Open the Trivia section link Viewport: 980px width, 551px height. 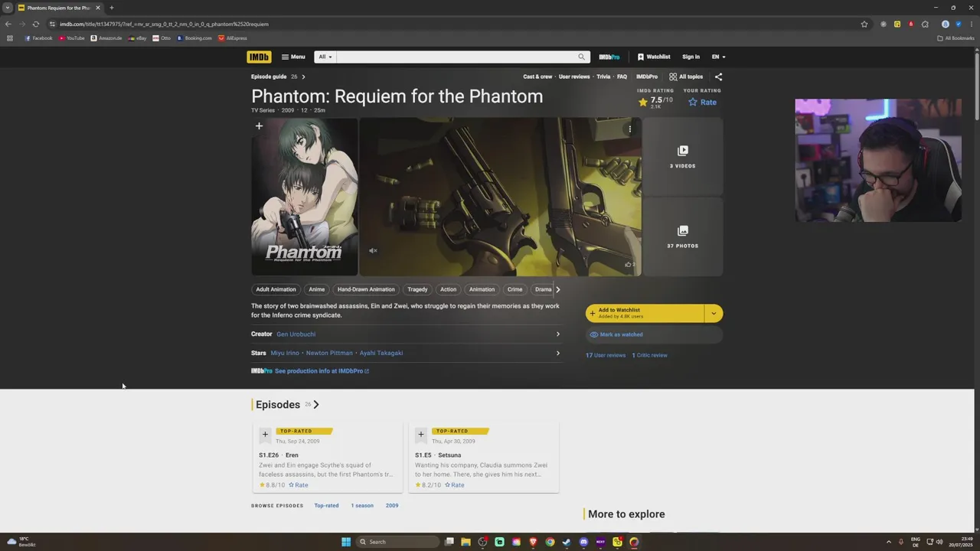(x=603, y=77)
